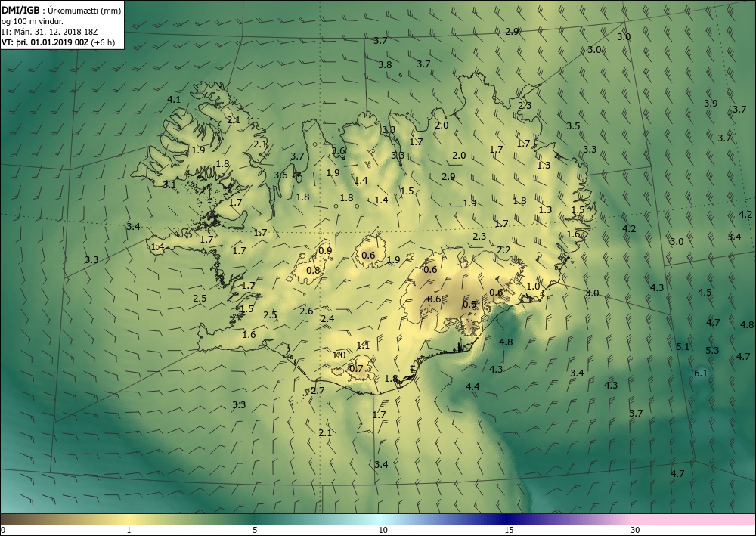Select the 2.6 value on the map
The width and height of the screenshot is (756, 536).
(307, 311)
